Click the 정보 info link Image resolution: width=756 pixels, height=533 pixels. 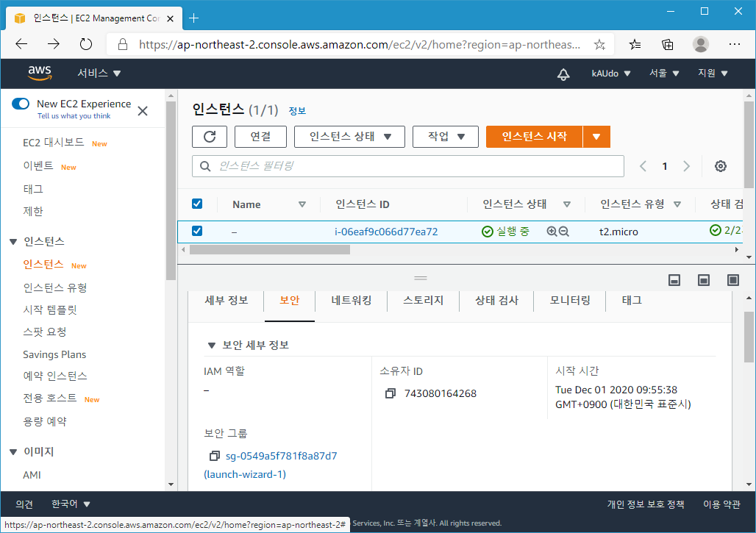(297, 111)
